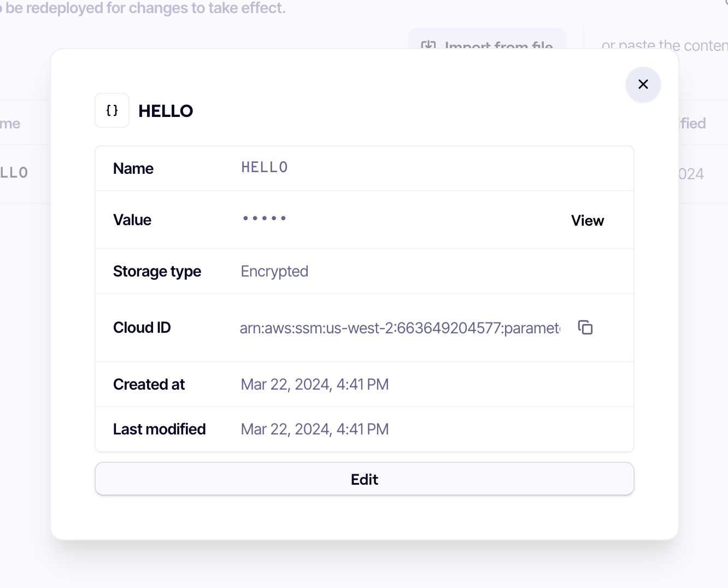
Task: Click the copy icon next to Cloud ID
Action: pos(585,327)
